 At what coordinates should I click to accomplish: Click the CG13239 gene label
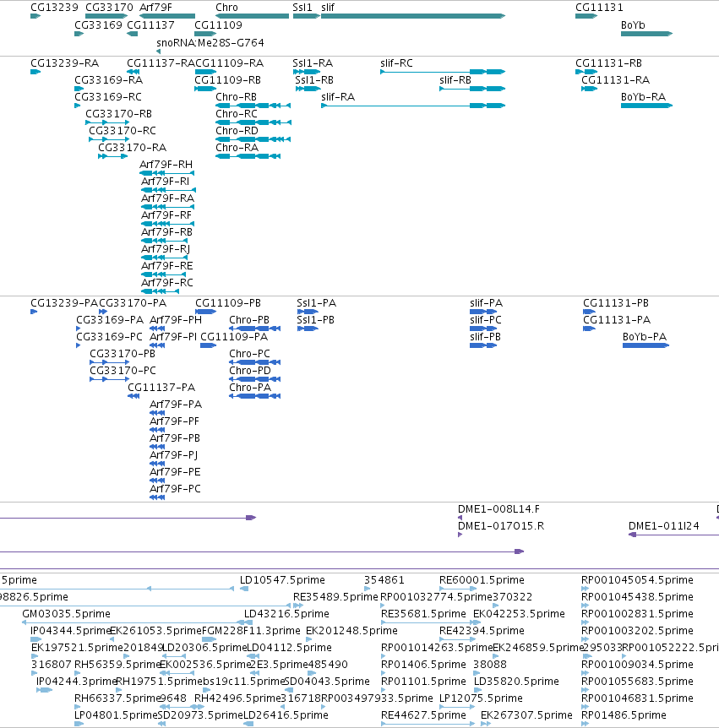(54, 8)
